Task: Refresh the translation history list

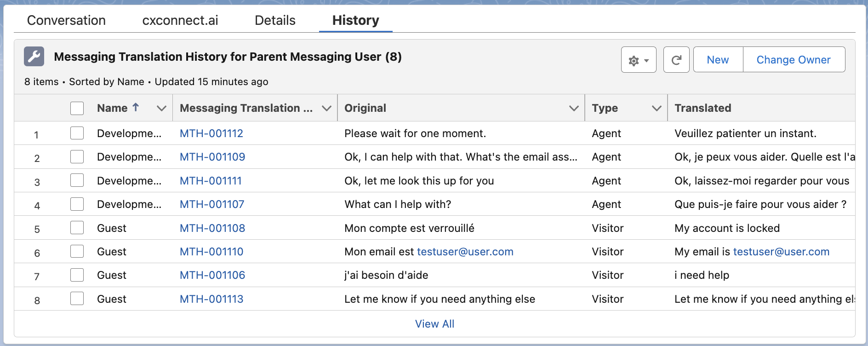Action: 676,60
